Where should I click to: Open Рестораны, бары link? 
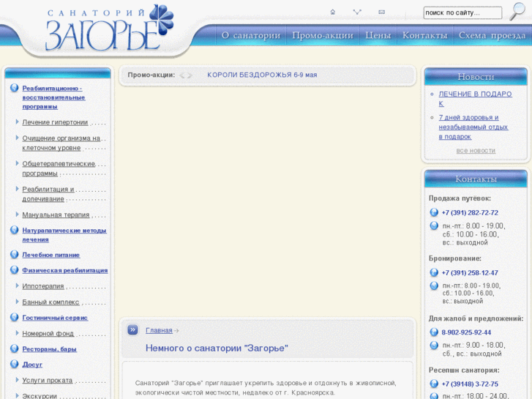50,348
